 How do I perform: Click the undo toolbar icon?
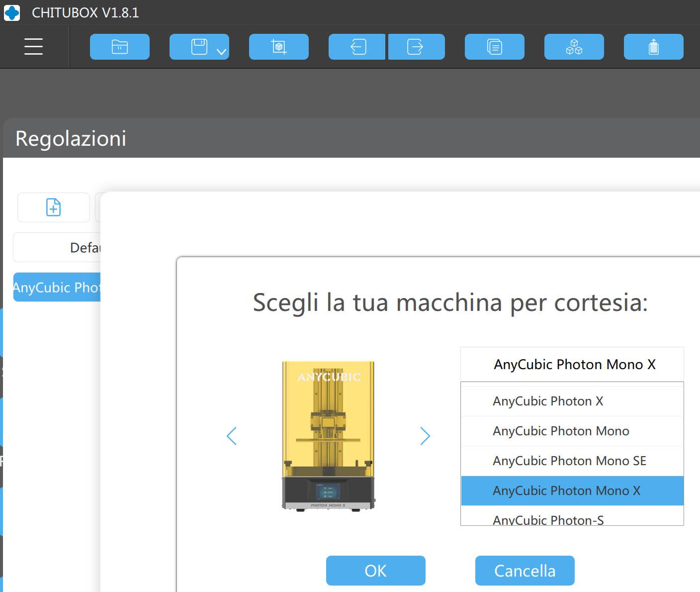tap(357, 47)
